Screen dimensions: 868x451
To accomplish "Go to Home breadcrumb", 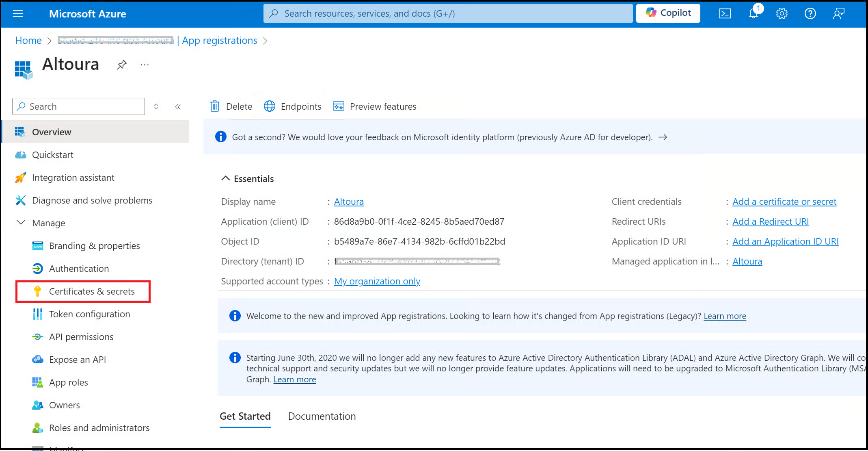I will coord(28,41).
